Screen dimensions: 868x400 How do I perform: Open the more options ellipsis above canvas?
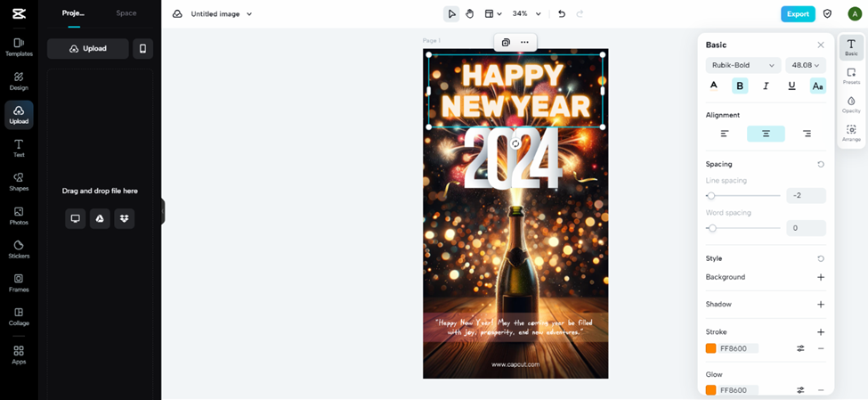tap(524, 43)
